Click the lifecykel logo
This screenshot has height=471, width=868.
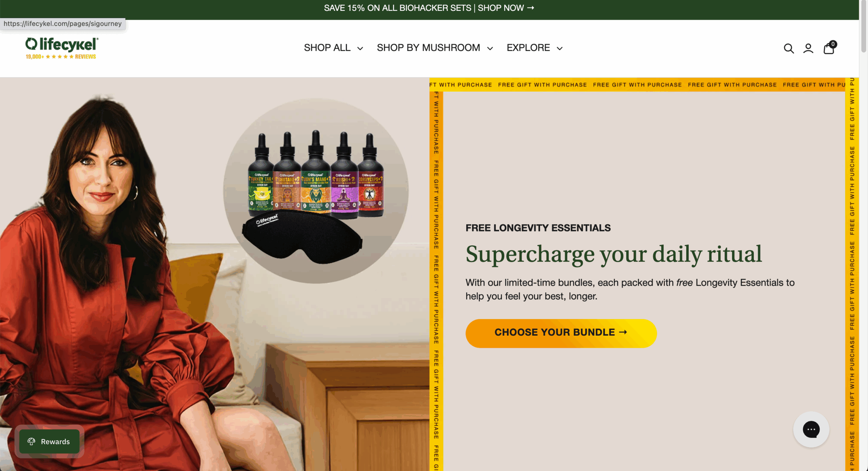61,44
